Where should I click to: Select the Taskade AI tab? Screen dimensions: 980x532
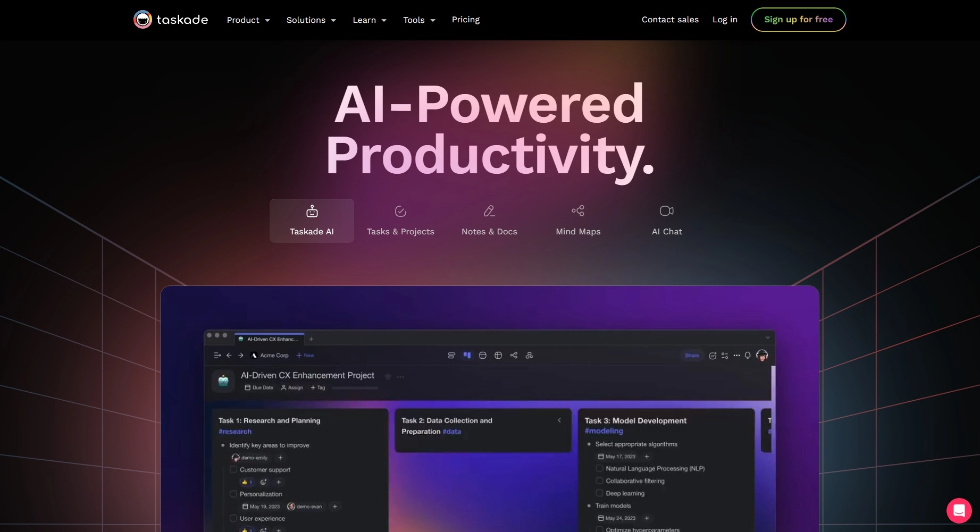coord(312,221)
